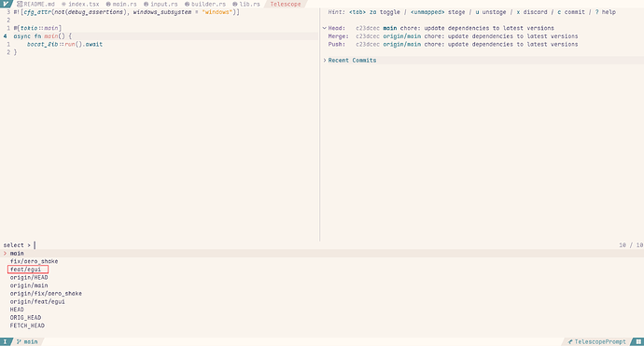Expand the Recent Commits section

click(325, 61)
